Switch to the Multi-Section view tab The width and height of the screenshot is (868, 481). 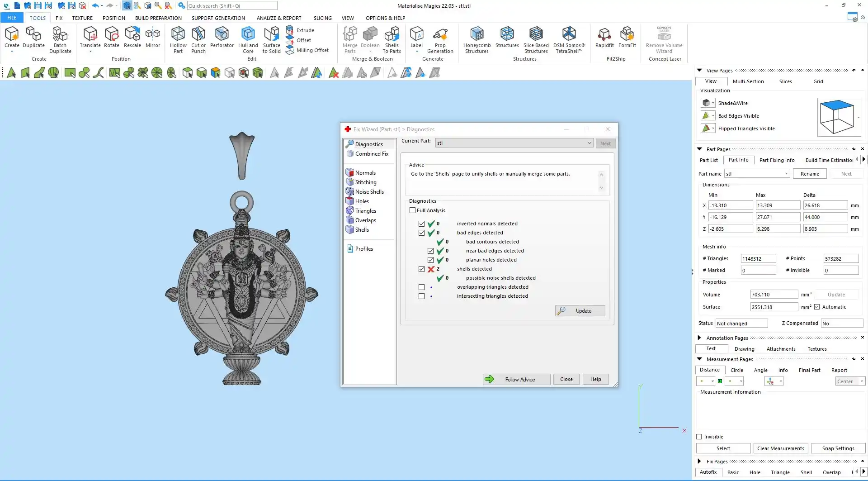[748, 81]
